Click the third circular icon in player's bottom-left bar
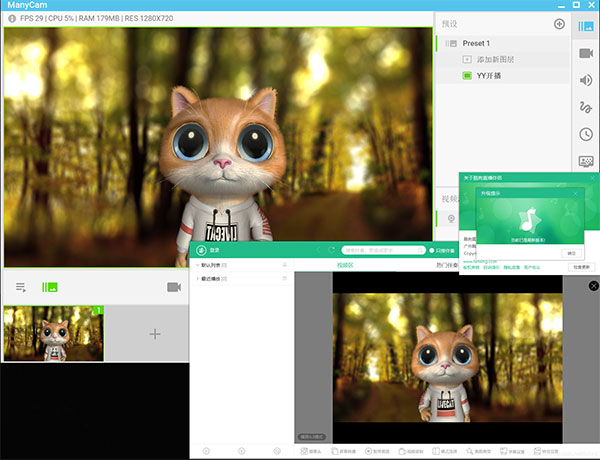The height and width of the screenshot is (460, 600). (277, 451)
